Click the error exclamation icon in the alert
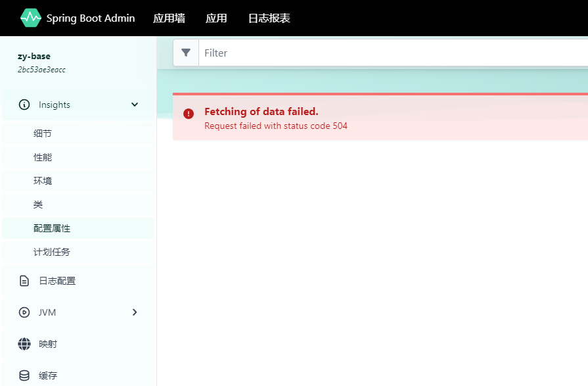 [x=189, y=114]
